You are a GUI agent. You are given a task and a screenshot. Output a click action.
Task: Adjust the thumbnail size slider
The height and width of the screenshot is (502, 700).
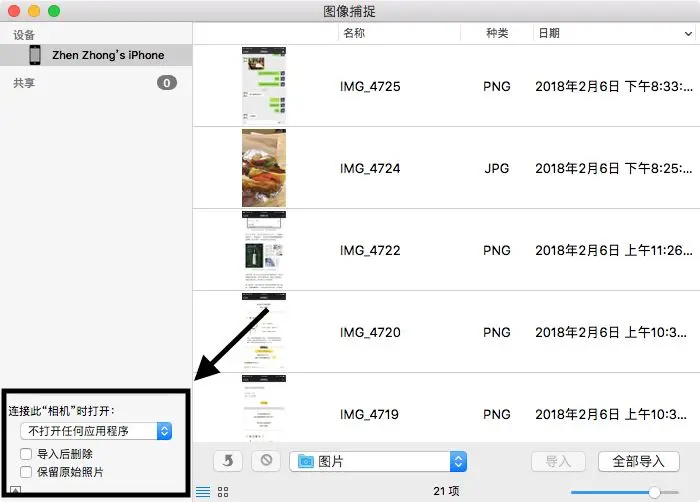pyautogui.click(x=654, y=492)
